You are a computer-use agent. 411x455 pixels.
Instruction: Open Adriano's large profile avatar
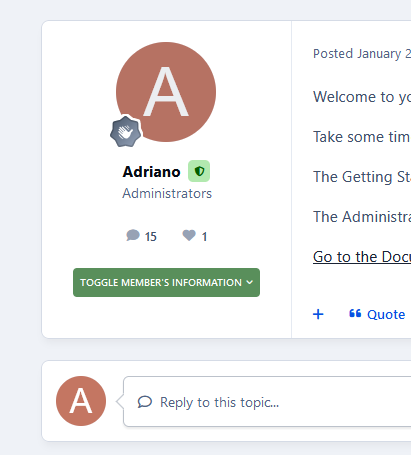pyautogui.click(x=166, y=92)
